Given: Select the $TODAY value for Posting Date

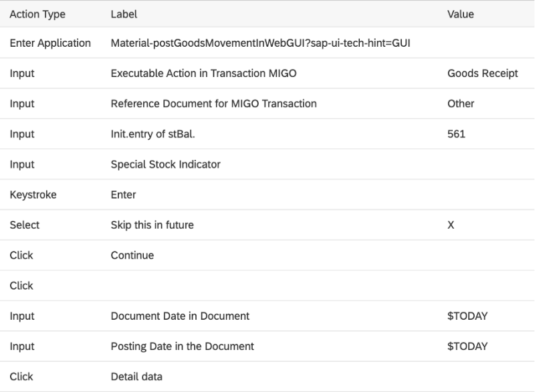Looking at the screenshot, I should pyautogui.click(x=467, y=346).
